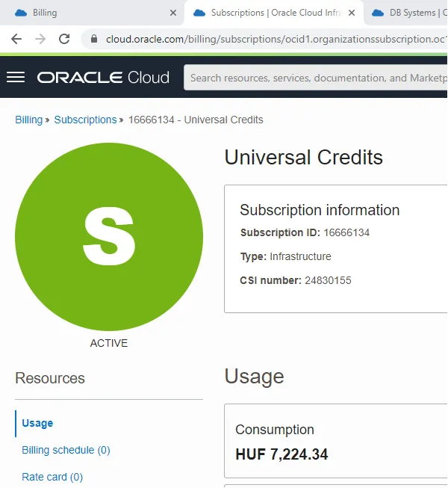Screen dimensions: 448x488
Task: Select the Subscriptions Oracle Cloud tab
Action: [x=274, y=13]
